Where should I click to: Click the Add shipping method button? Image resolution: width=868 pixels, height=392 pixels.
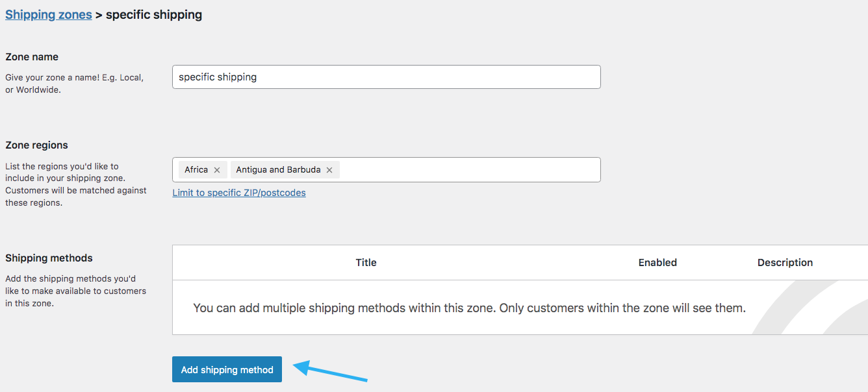point(227,369)
